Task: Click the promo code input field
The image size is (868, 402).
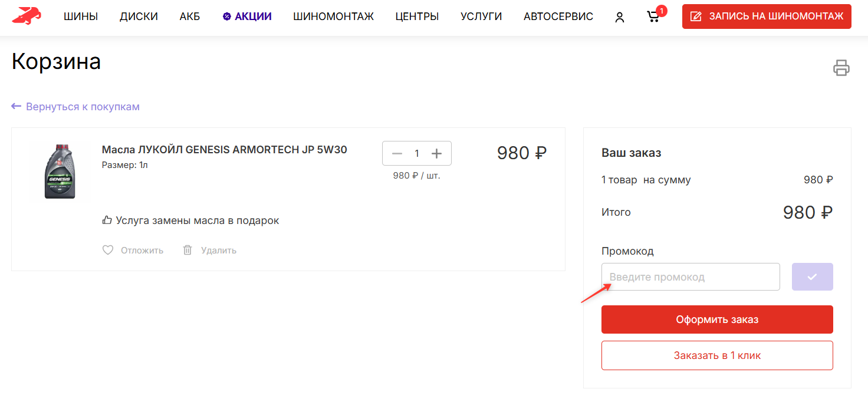Action: (690, 276)
